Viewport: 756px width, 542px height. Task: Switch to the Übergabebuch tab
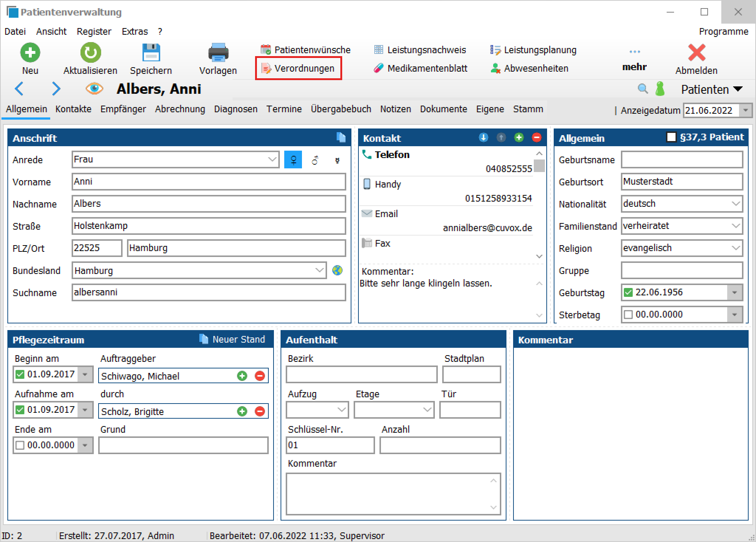pos(341,109)
